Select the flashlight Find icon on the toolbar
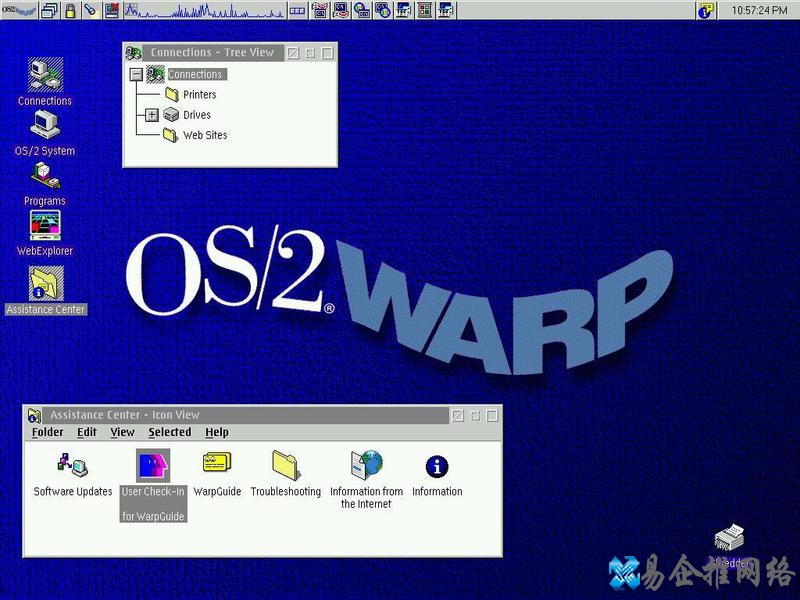The height and width of the screenshot is (600, 800). tap(90, 11)
